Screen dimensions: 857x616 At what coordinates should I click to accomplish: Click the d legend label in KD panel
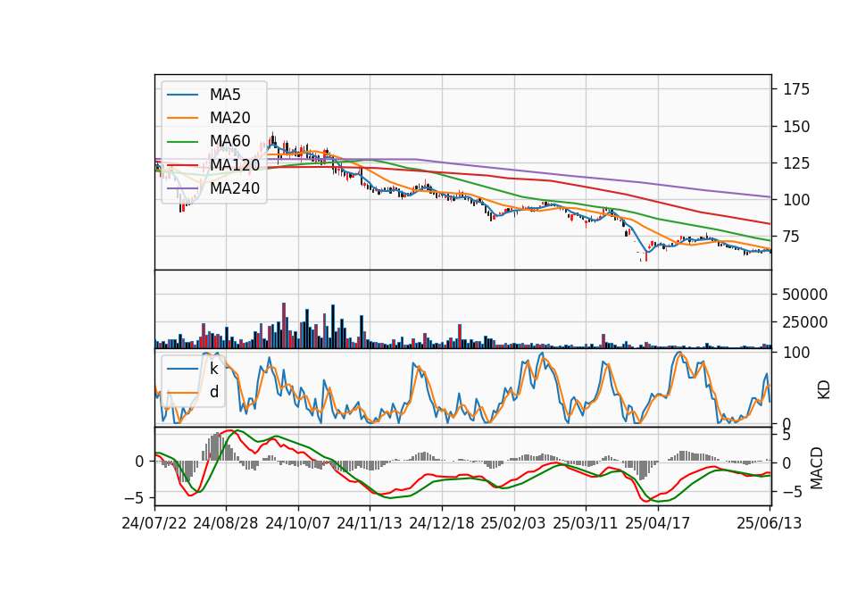coord(214,392)
